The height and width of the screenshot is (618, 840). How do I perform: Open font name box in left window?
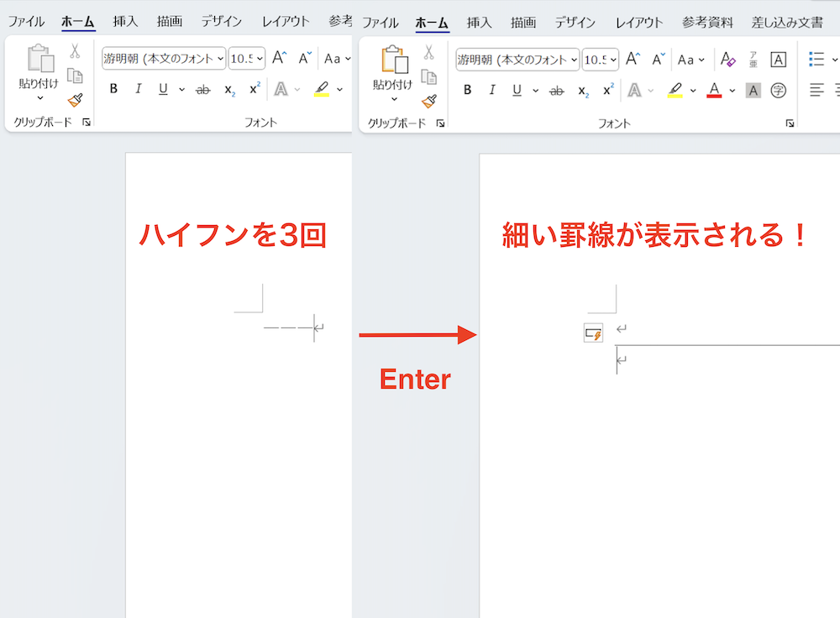click(164, 59)
